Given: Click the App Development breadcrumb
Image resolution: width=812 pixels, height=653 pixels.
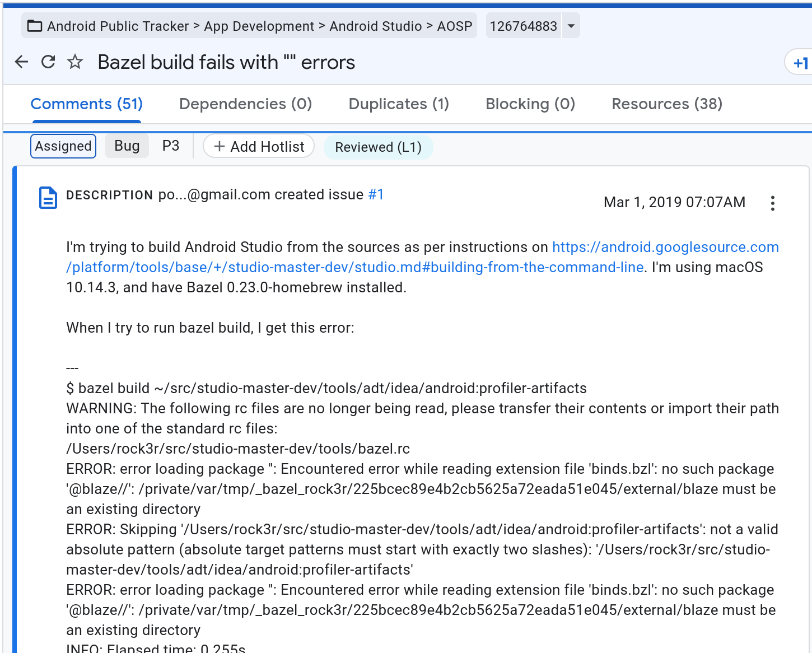Looking at the screenshot, I should [x=259, y=26].
